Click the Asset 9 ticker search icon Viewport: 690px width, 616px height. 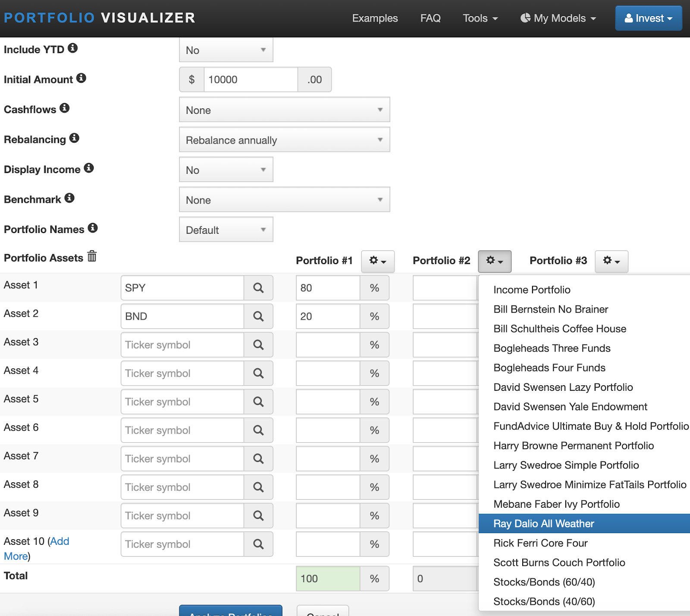pos(258,515)
